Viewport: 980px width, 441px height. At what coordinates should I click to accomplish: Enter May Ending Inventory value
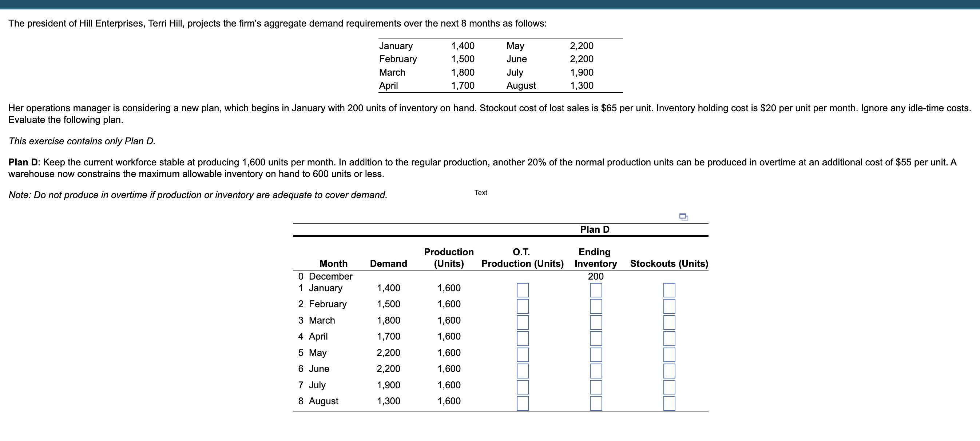point(595,354)
